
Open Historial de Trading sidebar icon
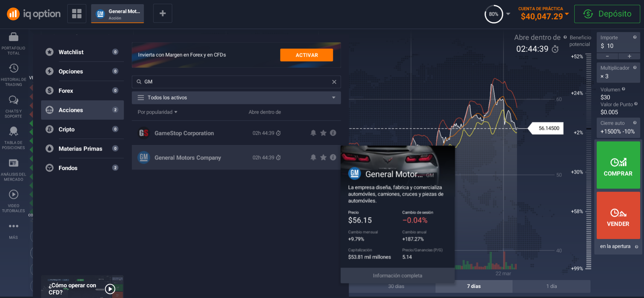(x=13, y=68)
